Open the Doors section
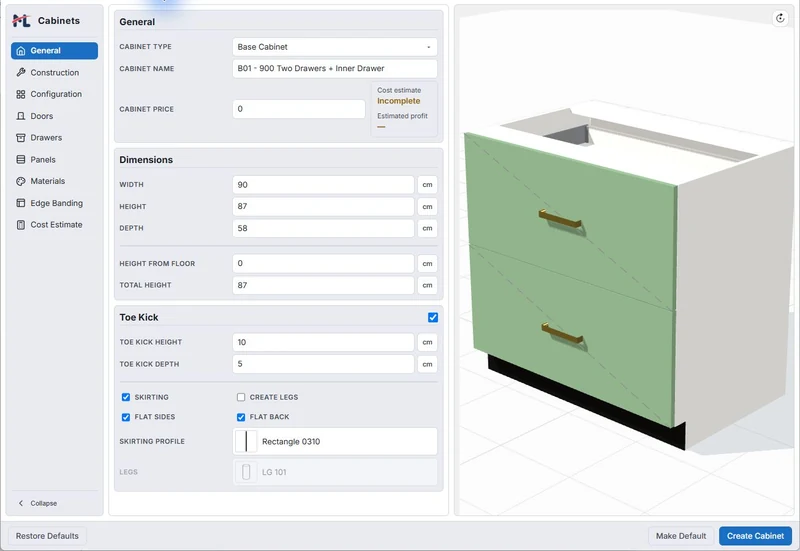Screen dimensions: 800x551 point(54,116)
